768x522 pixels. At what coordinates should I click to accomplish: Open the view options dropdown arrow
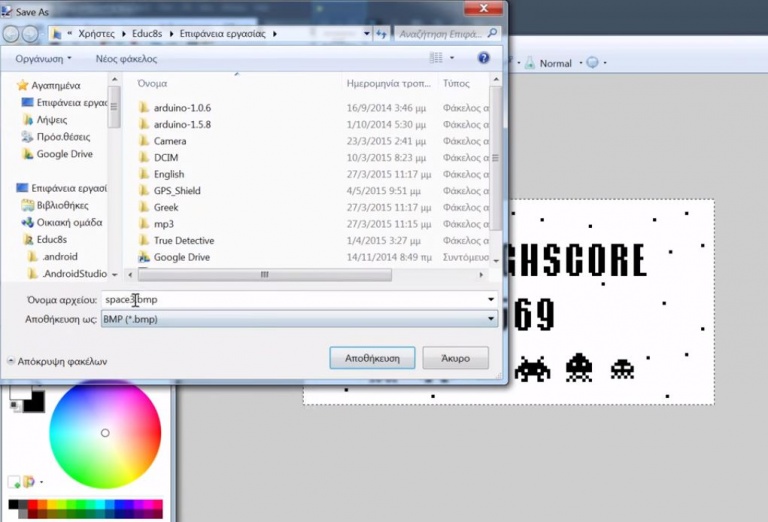click(452, 59)
